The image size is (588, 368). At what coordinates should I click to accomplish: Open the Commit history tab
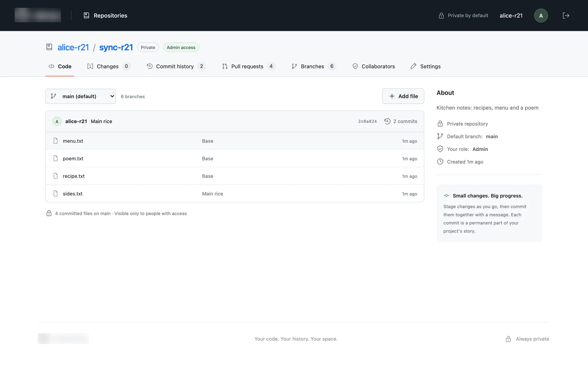point(176,66)
